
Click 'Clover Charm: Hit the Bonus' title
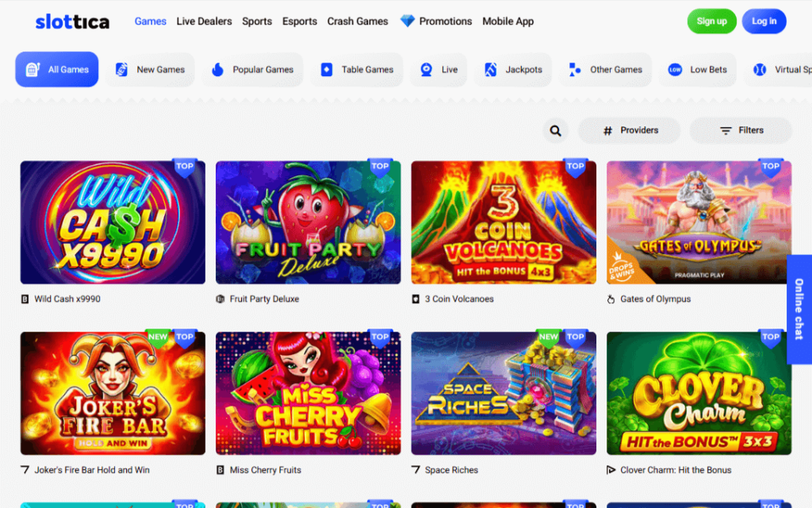click(676, 470)
